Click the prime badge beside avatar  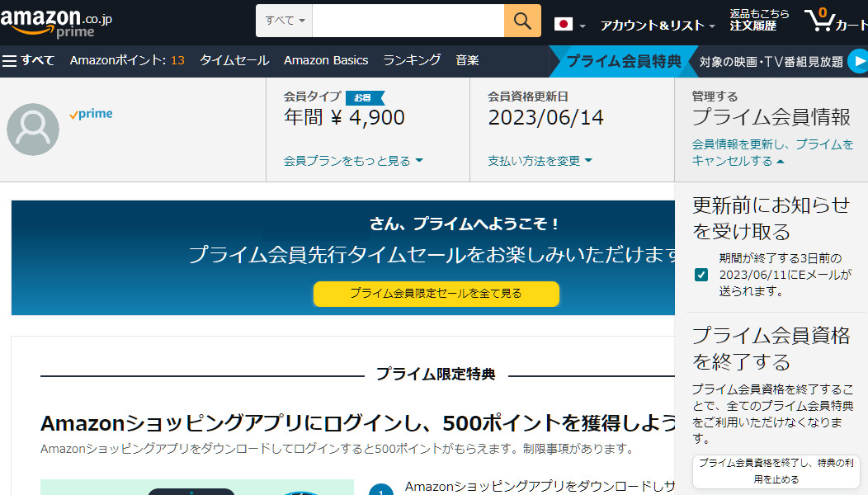92,115
